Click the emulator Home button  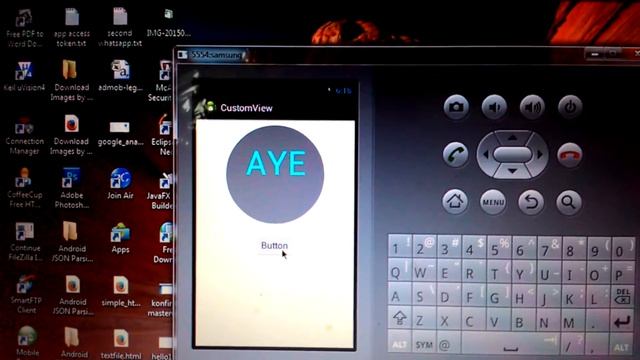tap(455, 202)
